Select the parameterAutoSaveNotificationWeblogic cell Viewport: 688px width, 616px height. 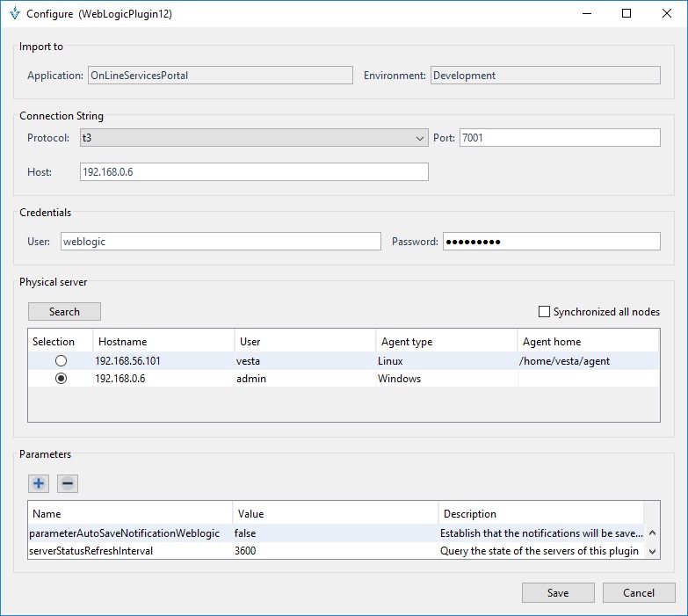pos(130,533)
